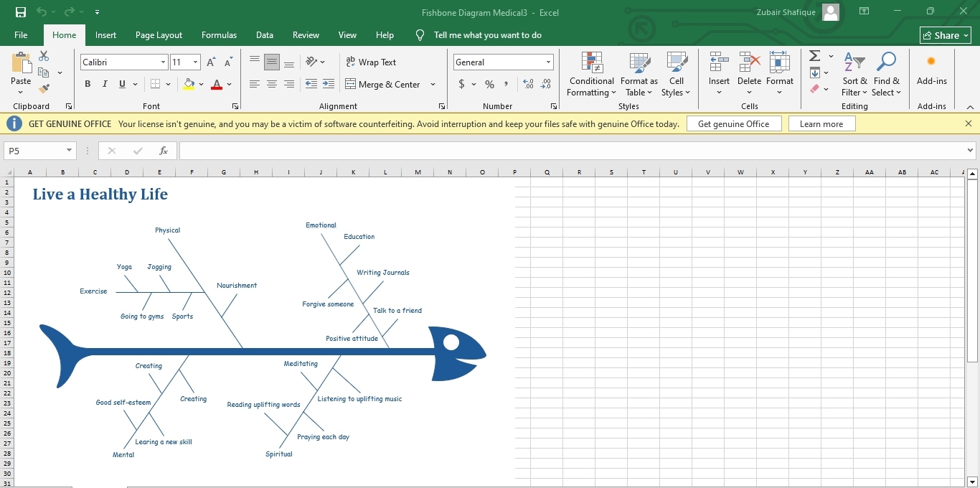Image resolution: width=980 pixels, height=488 pixels.
Task: Select the Format Painter tool
Action: click(43, 88)
